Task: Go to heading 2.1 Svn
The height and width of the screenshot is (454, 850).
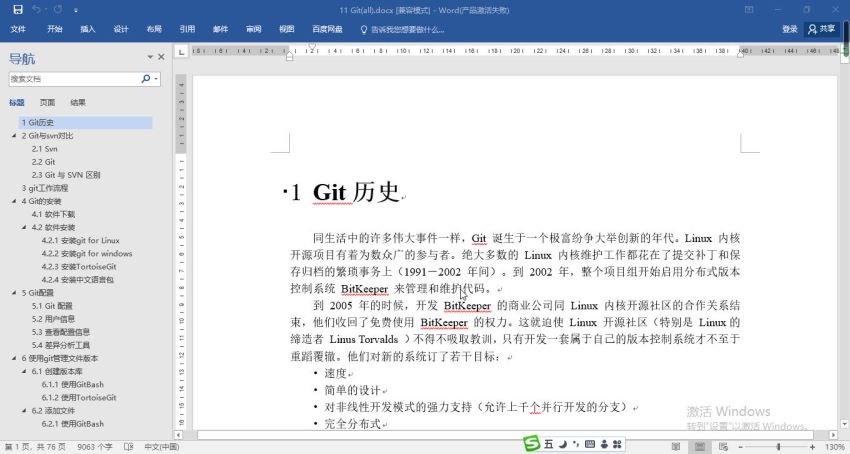Action: click(x=44, y=149)
